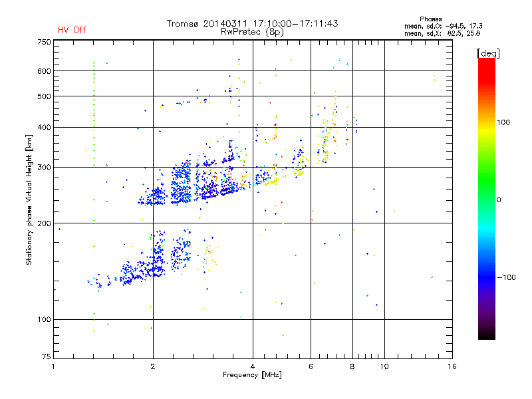Click the x-axis label '10'
The height and width of the screenshot is (399, 532).
pyautogui.click(x=384, y=366)
